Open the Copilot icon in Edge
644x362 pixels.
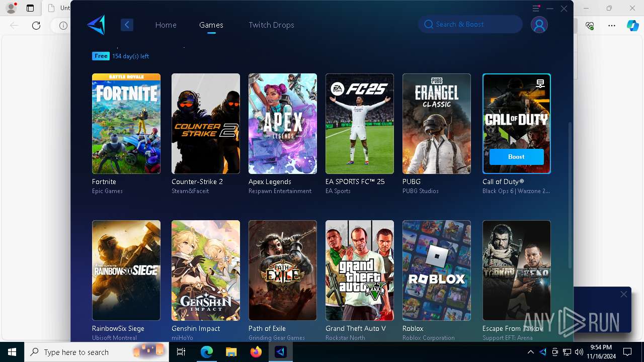[632, 25]
